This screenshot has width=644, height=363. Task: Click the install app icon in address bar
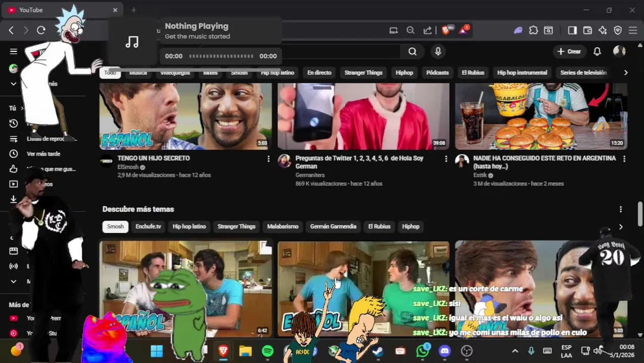(394, 30)
